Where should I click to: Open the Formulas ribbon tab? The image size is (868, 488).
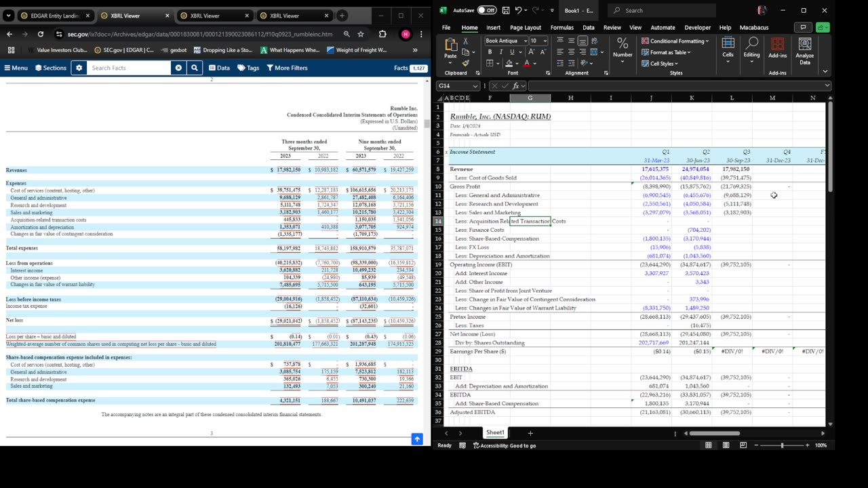tap(561, 28)
